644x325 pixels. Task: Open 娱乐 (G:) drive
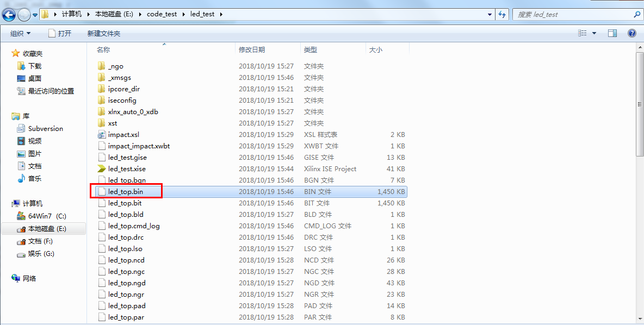(x=41, y=254)
